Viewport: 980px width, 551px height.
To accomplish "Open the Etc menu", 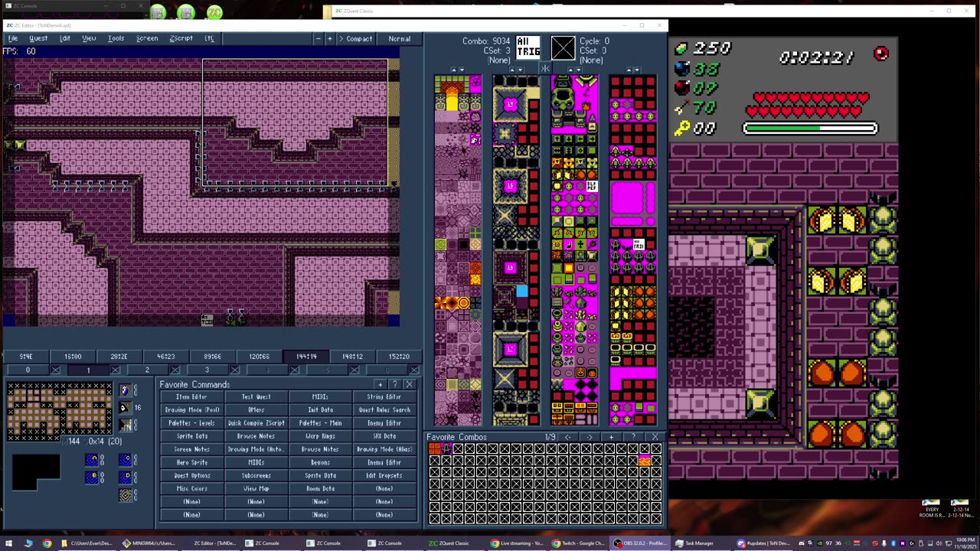I will tap(209, 38).
